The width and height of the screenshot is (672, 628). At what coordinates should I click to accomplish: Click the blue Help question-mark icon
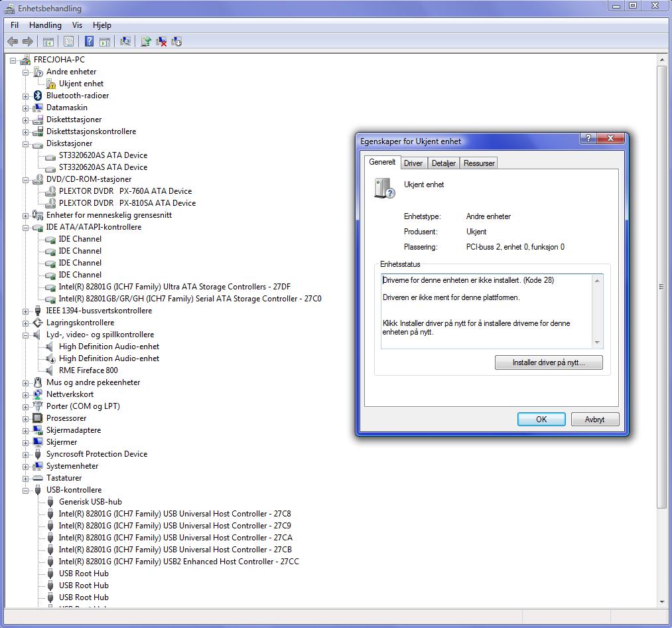(x=89, y=41)
